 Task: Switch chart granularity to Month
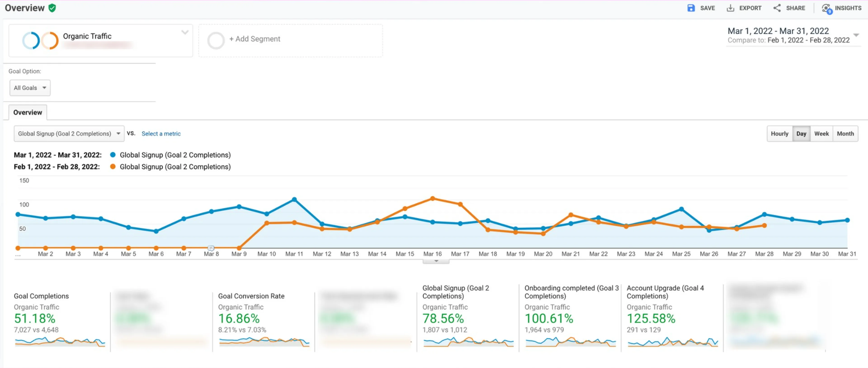[845, 134]
